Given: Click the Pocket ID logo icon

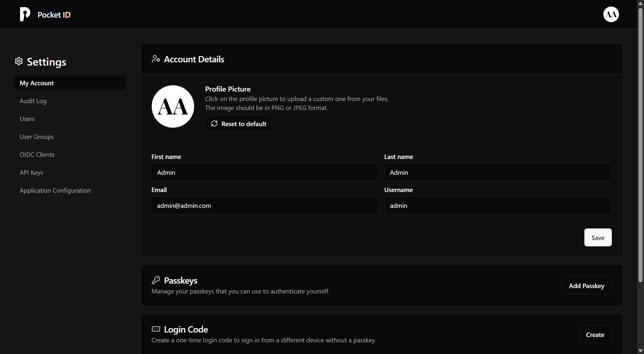Looking at the screenshot, I should (x=25, y=14).
